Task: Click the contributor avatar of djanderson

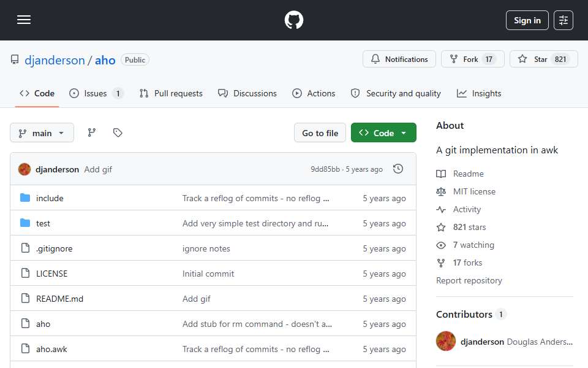Action: click(445, 341)
